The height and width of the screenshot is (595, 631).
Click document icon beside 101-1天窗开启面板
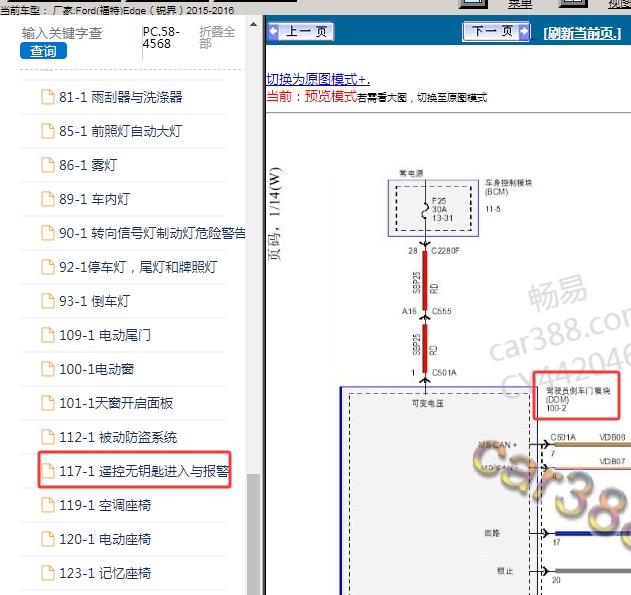pos(48,403)
